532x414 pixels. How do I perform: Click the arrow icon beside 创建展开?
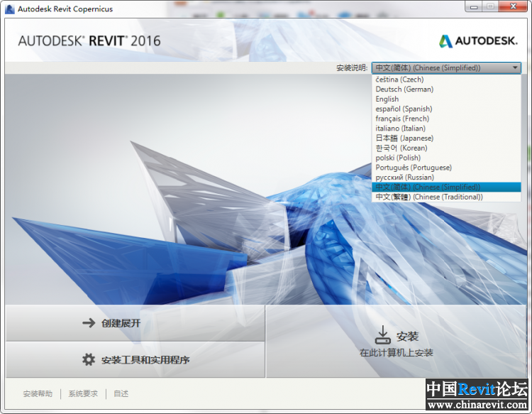click(89, 322)
